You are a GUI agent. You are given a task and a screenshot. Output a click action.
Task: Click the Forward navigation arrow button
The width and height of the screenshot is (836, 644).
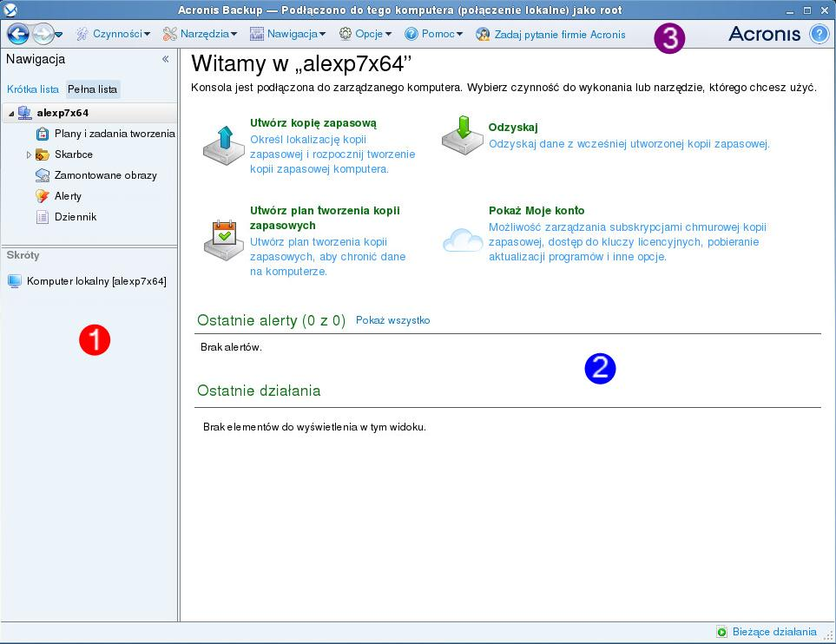(43, 34)
